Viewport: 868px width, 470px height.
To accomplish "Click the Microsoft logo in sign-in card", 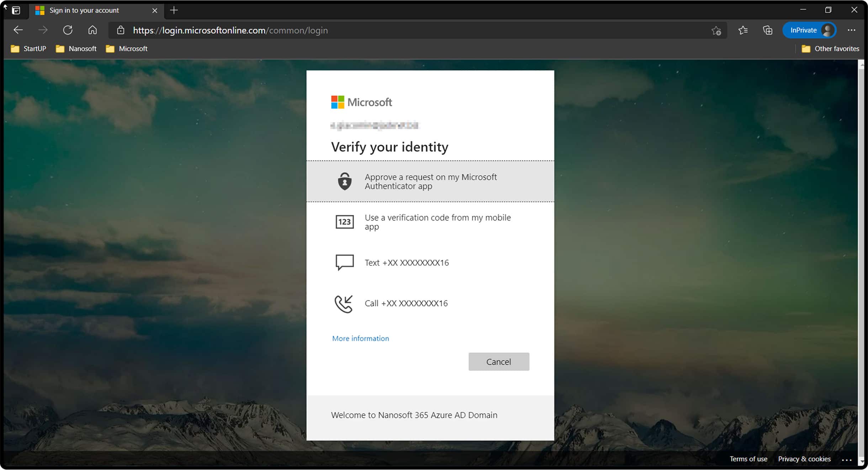I will point(361,102).
